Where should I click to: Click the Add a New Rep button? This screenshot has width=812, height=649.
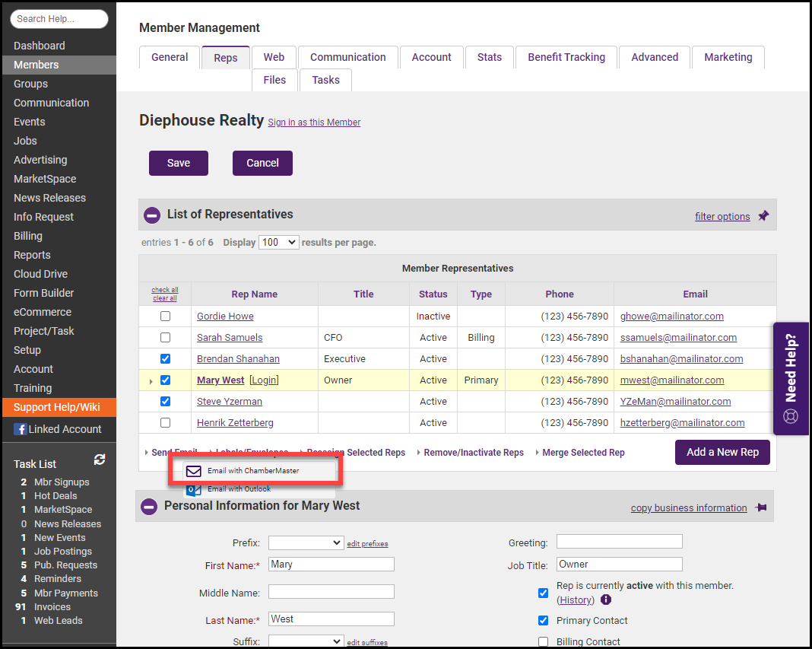pyautogui.click(x=722, y=452)
